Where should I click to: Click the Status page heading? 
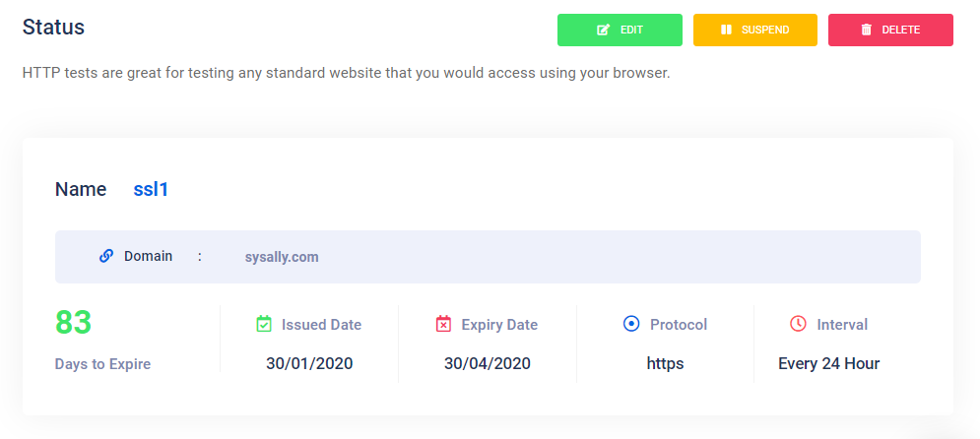click(53, 27)
